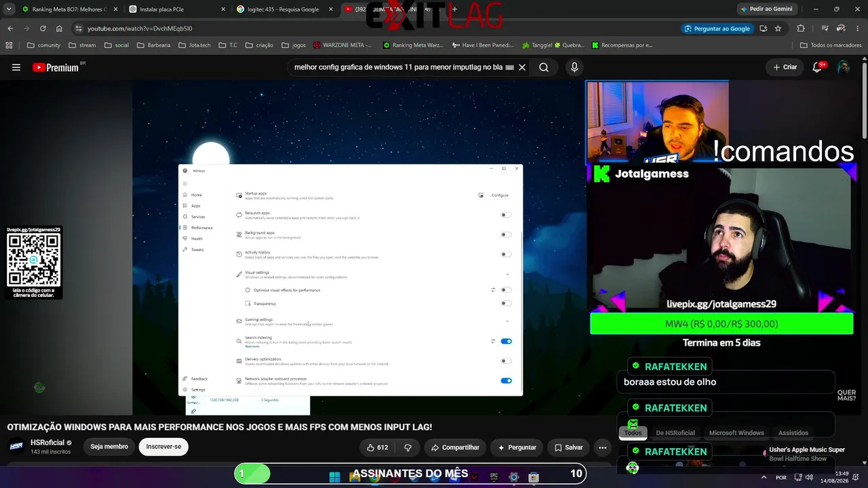Share the video via Compartilhar
Screen dimensions: 868x488
(x=456, y=447)
